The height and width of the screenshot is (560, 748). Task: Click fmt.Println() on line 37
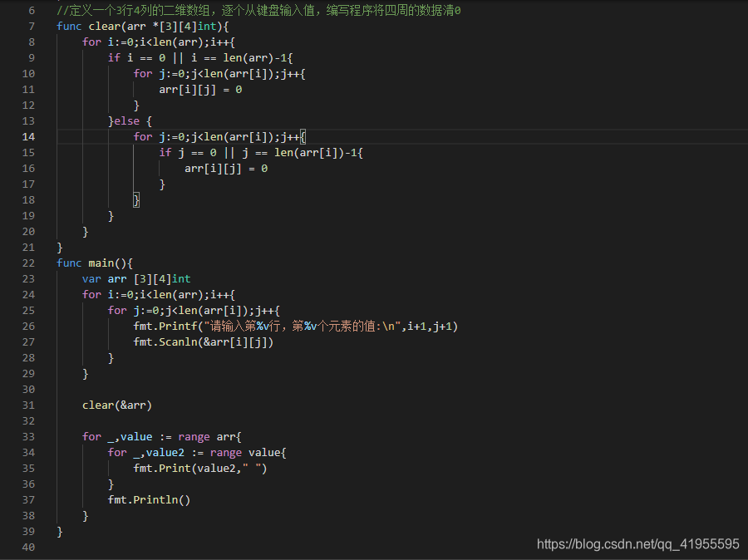(150, 499)
